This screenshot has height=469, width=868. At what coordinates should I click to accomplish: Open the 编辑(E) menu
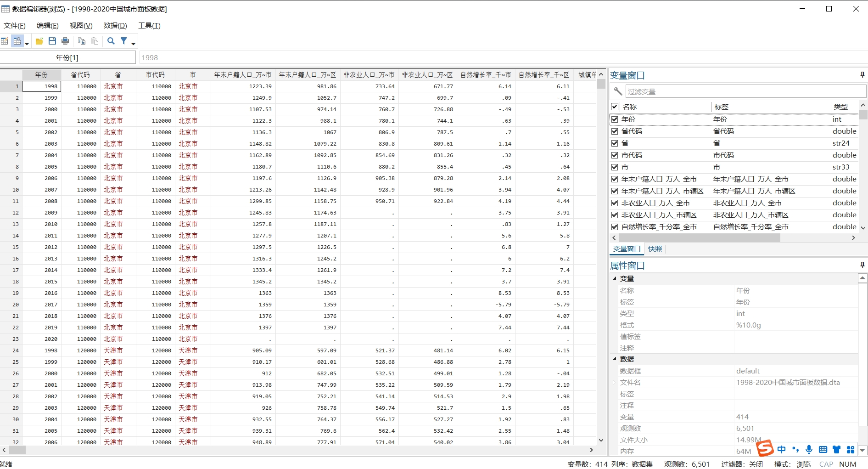click(48, 26)
